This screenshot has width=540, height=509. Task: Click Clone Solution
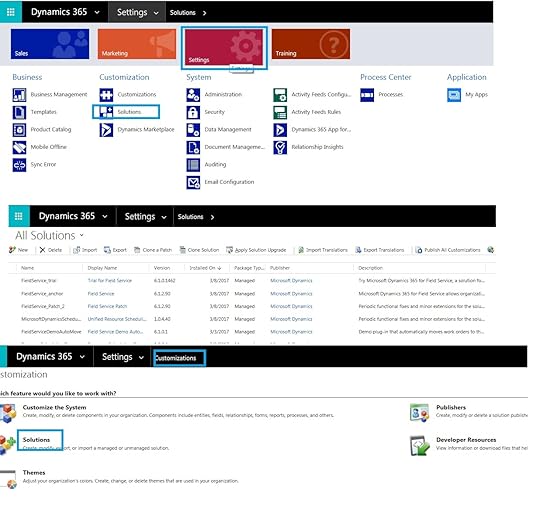pyautogui.click(x=199, y=250)
